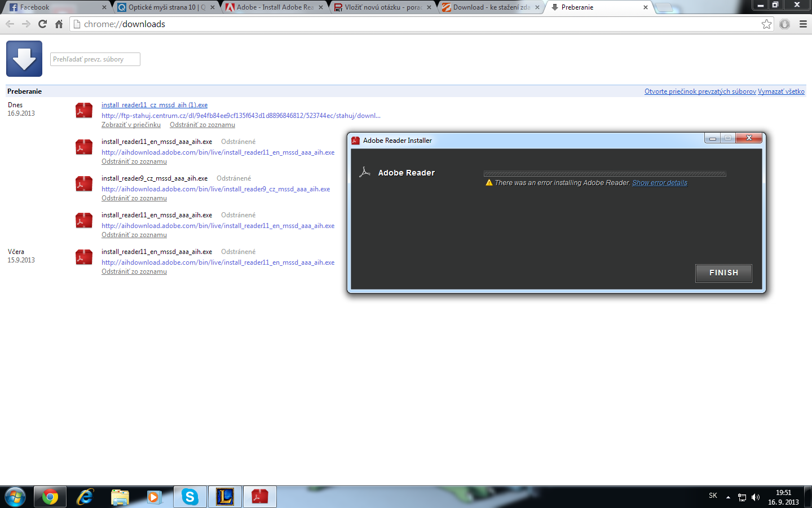Reload the downloads page
812x508 pixels.
pyautogui.click(x=42, y=24)
